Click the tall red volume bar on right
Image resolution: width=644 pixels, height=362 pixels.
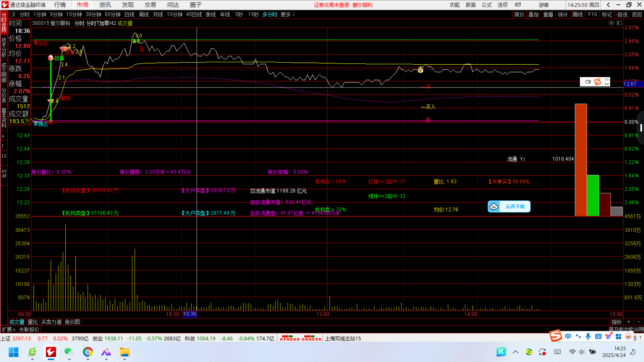581,160
